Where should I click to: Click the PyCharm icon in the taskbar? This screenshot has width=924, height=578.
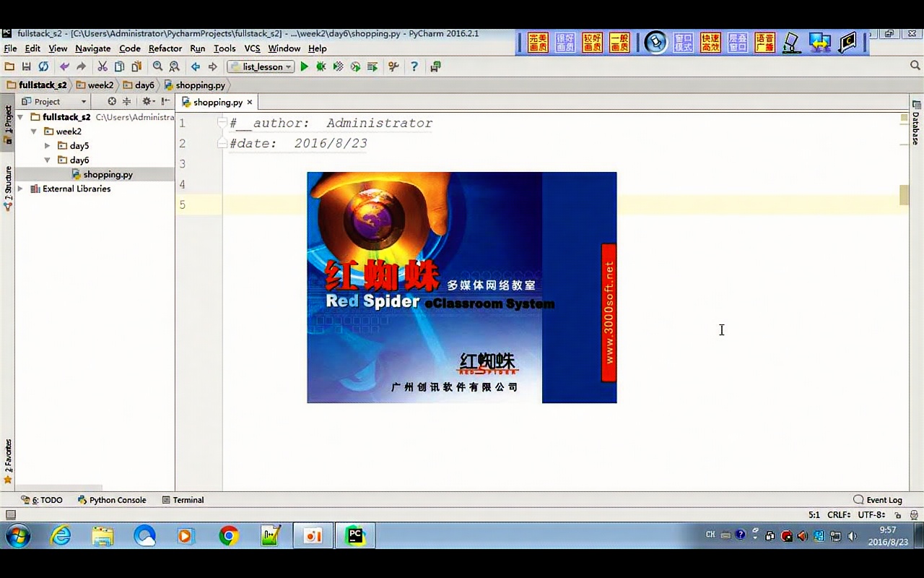pos(355,535)
